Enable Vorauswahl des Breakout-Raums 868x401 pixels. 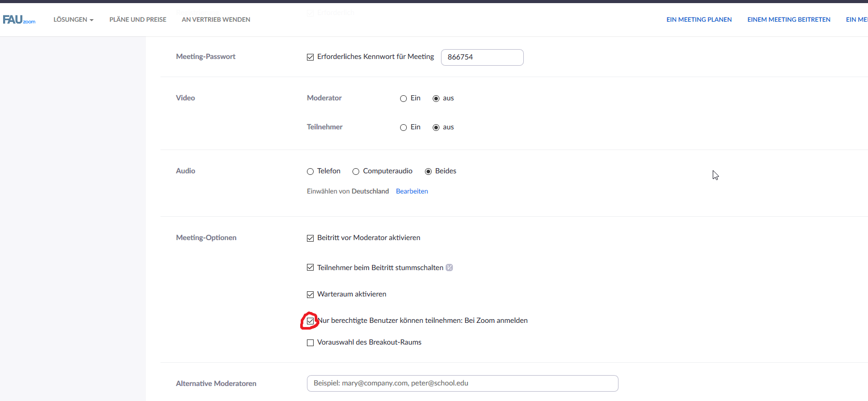point(311,343)
